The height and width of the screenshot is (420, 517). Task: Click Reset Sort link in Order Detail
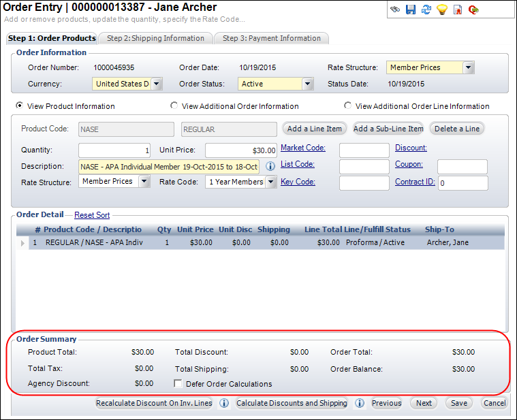(92, 215)
